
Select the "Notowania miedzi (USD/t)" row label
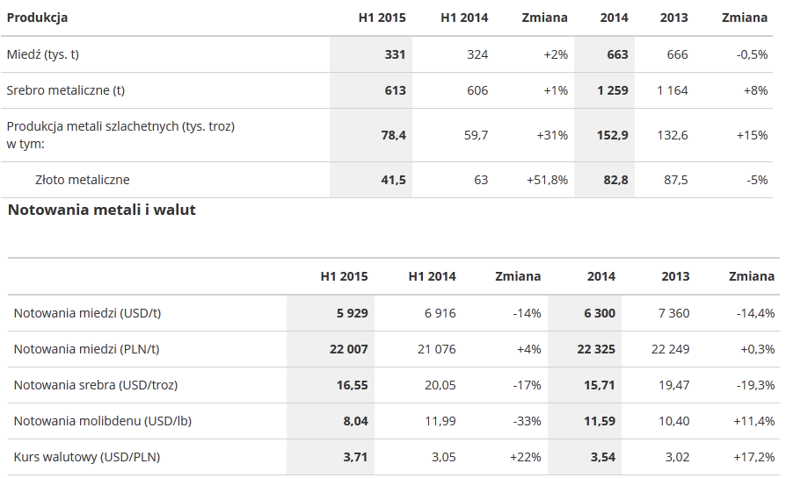tap(88, 313)
